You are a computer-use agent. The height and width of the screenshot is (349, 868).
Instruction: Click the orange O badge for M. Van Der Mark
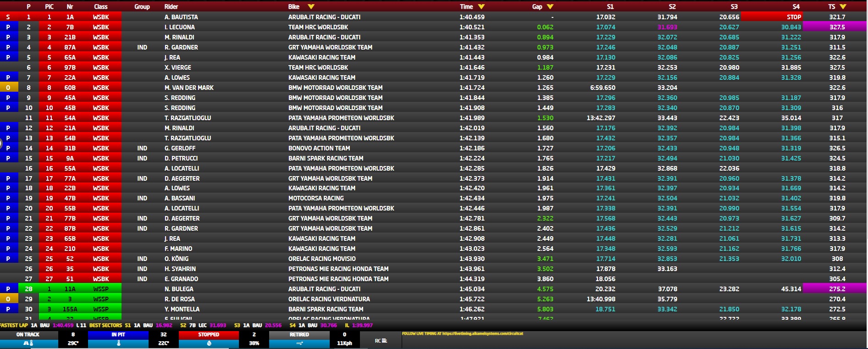9,88
